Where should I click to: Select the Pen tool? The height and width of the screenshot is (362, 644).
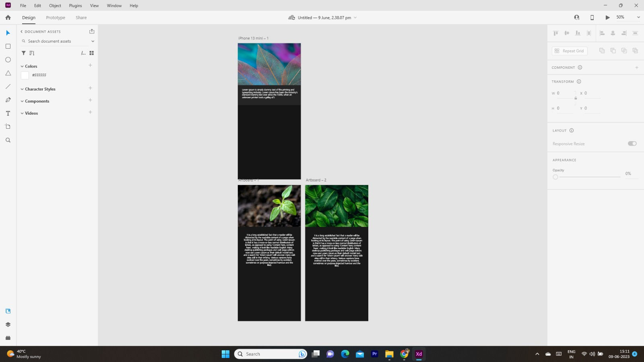pos(8,100)
